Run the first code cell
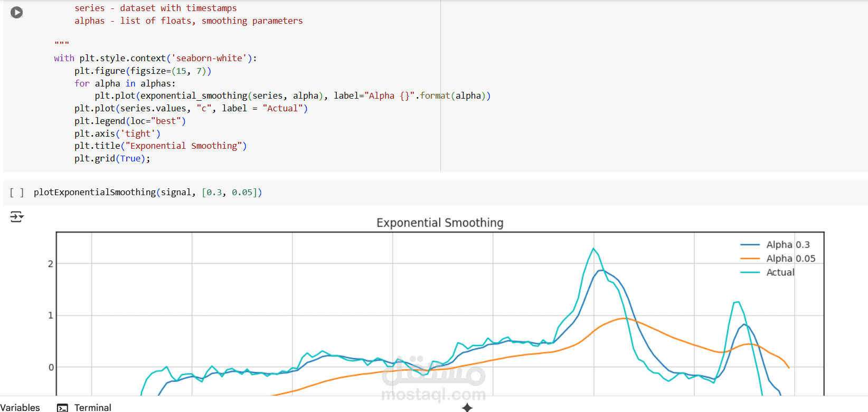Viewport: 868px width, 412px height. click(x=17, y=12)
